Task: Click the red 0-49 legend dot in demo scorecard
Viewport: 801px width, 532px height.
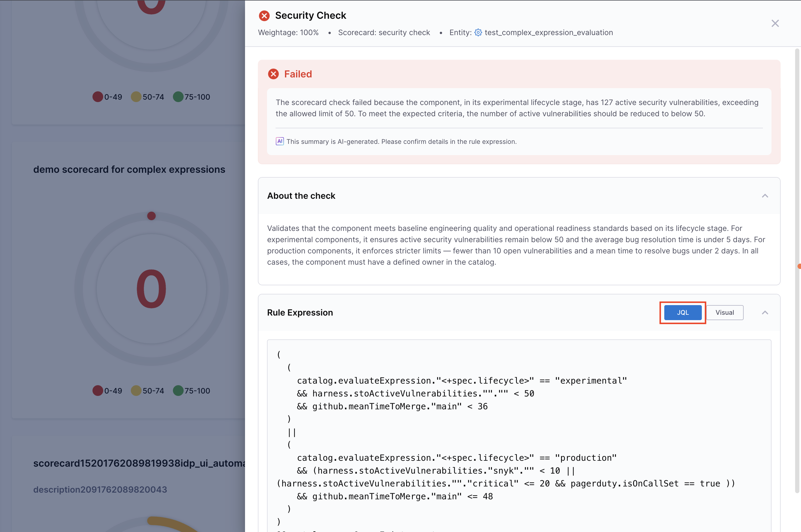Action: pos(98,391)
